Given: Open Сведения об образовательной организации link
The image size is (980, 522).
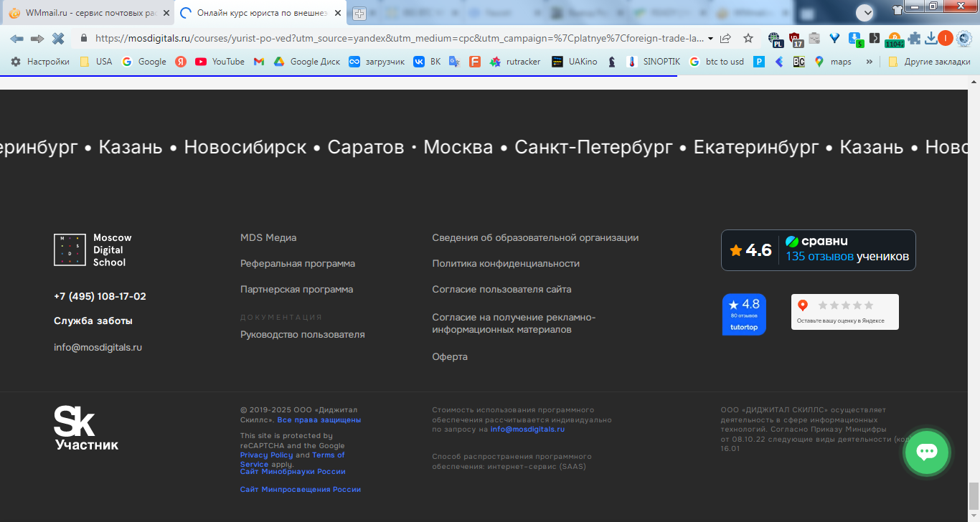Looking at the screenshot, I should (535, 238).
